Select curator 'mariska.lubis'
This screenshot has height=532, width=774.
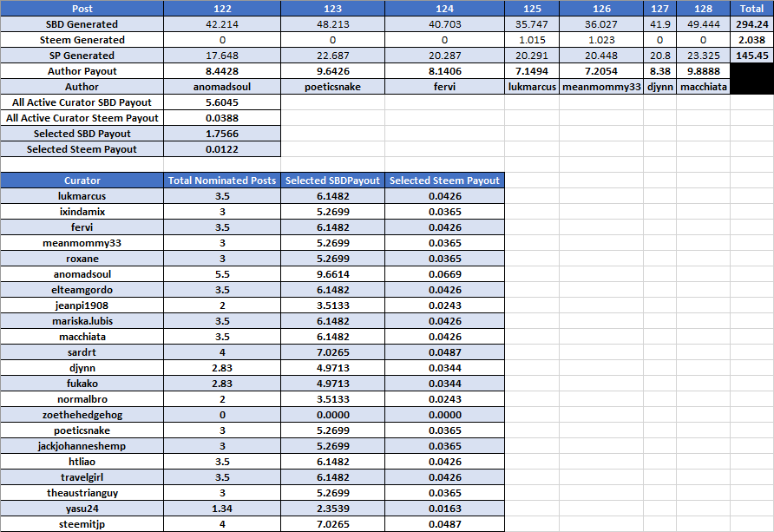coord(82,321)
